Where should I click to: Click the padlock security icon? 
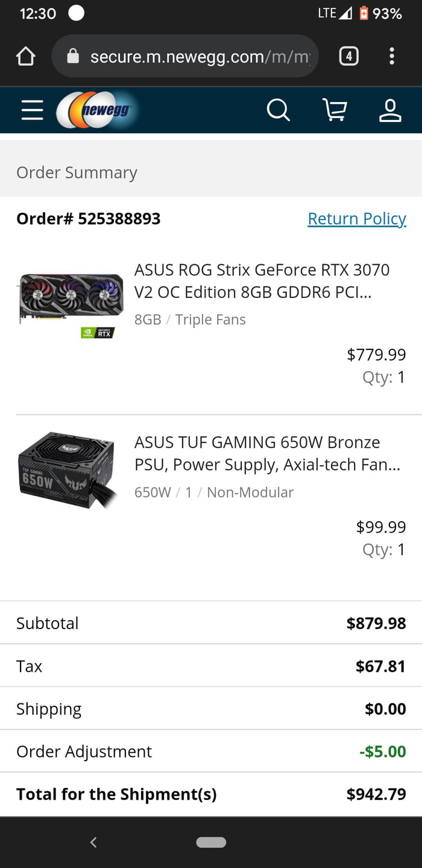click(x=73, y=55)
